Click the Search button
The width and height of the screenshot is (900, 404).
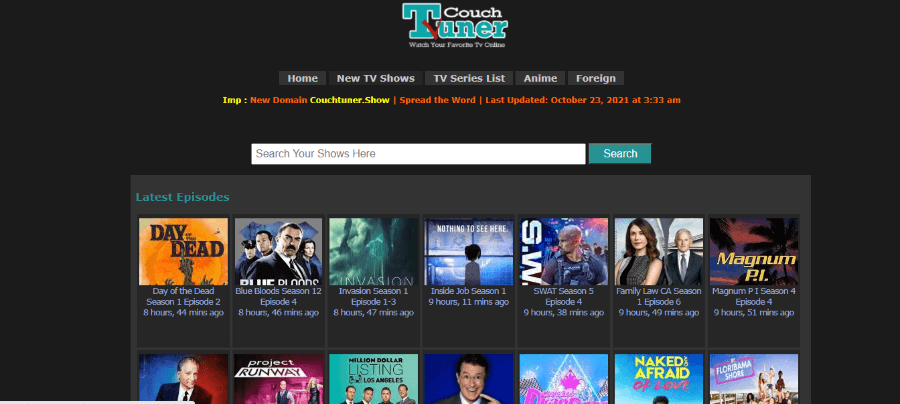(620, 154)
